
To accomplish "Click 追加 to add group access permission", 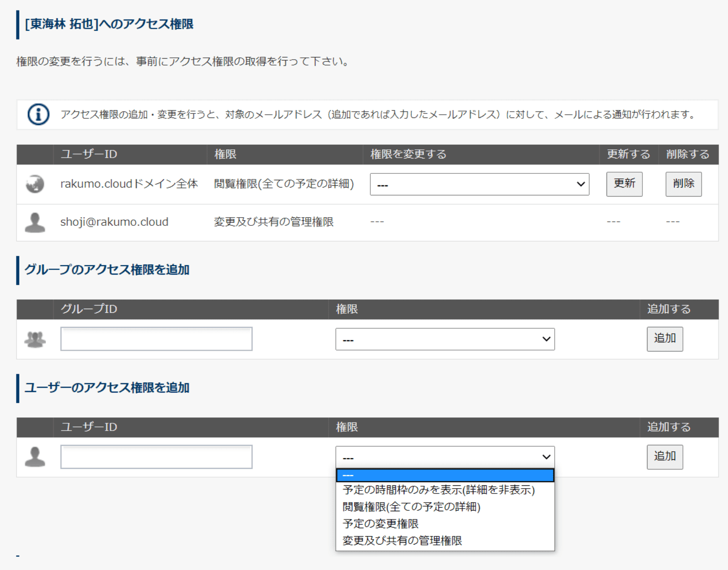I will (x=665, y=339).
